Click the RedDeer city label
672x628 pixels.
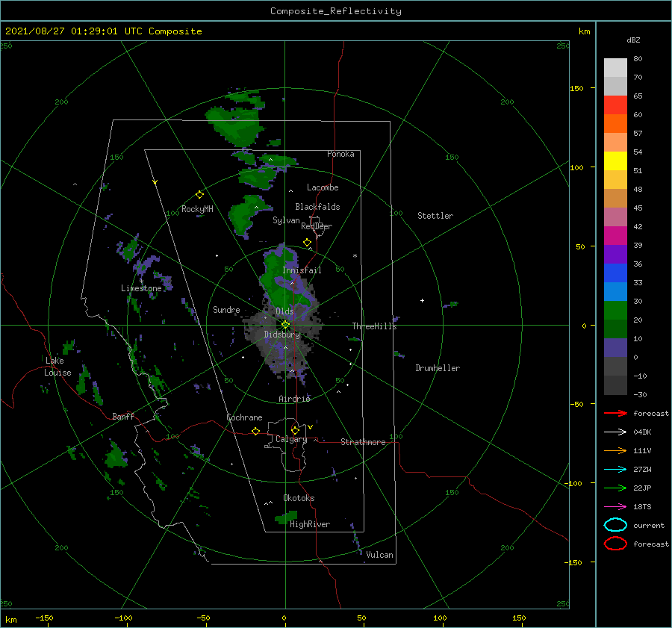(x=317, y=226)
